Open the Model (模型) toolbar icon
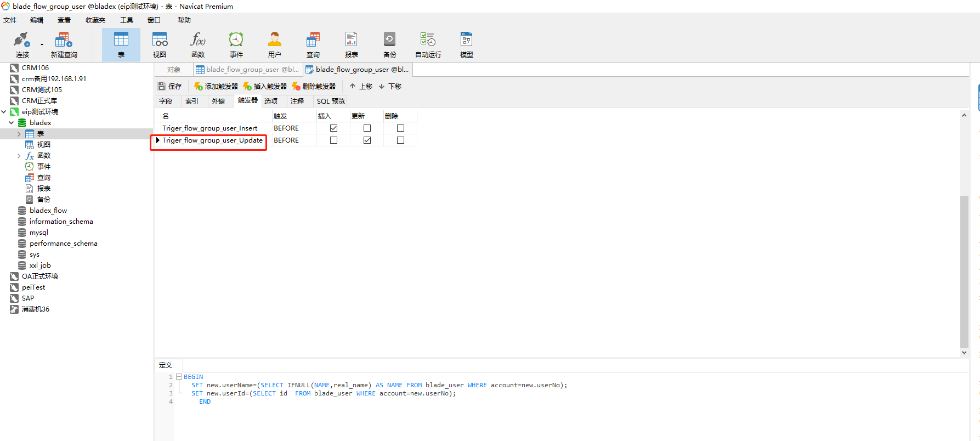 point(467,44)
